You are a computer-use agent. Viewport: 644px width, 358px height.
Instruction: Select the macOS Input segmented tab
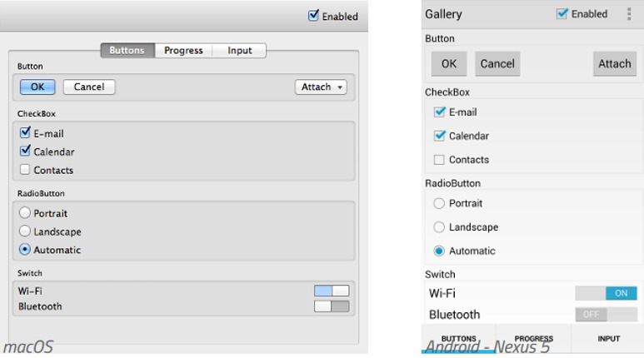pyautogui.click(x=239, y=51)
